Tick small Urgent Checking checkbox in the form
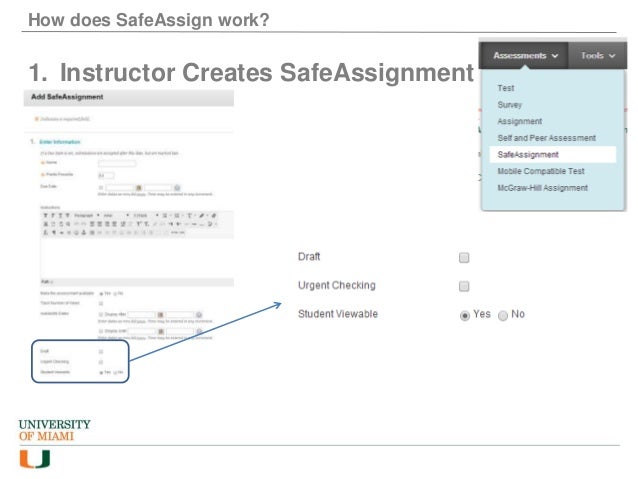Image resolution: width=638 pixels, height=479 pixels. 101,362
